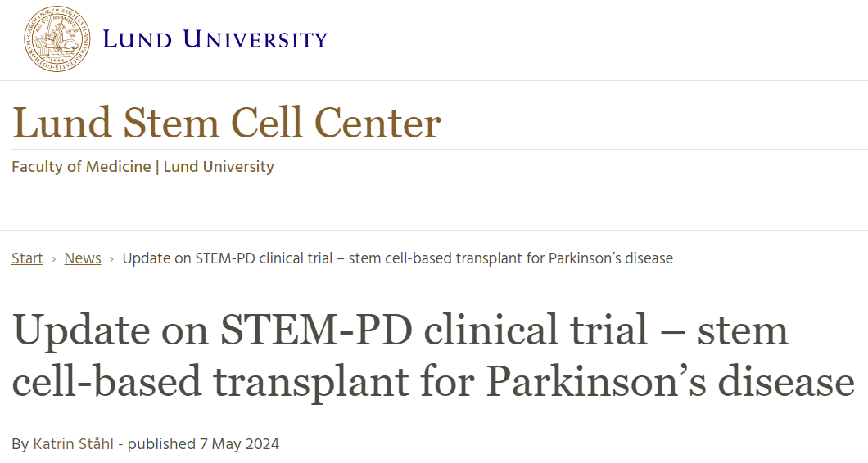Open the Lund Stem Cell Center homepage title

(226, 123)
